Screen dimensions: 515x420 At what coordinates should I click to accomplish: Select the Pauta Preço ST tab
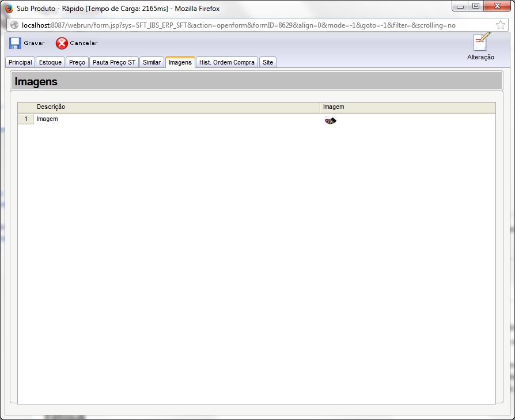(x=114, y=62)
